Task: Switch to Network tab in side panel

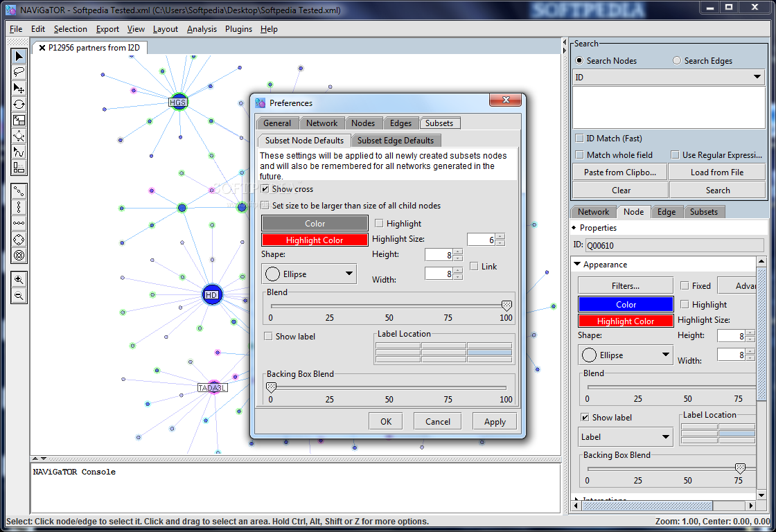Action: click(x=593, y=212)
